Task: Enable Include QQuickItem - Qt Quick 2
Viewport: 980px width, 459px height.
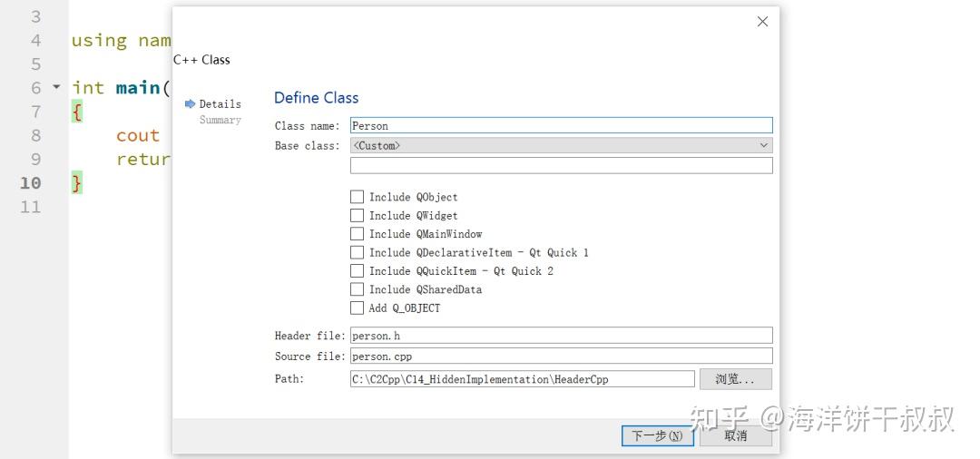Action: coord(358,270)
